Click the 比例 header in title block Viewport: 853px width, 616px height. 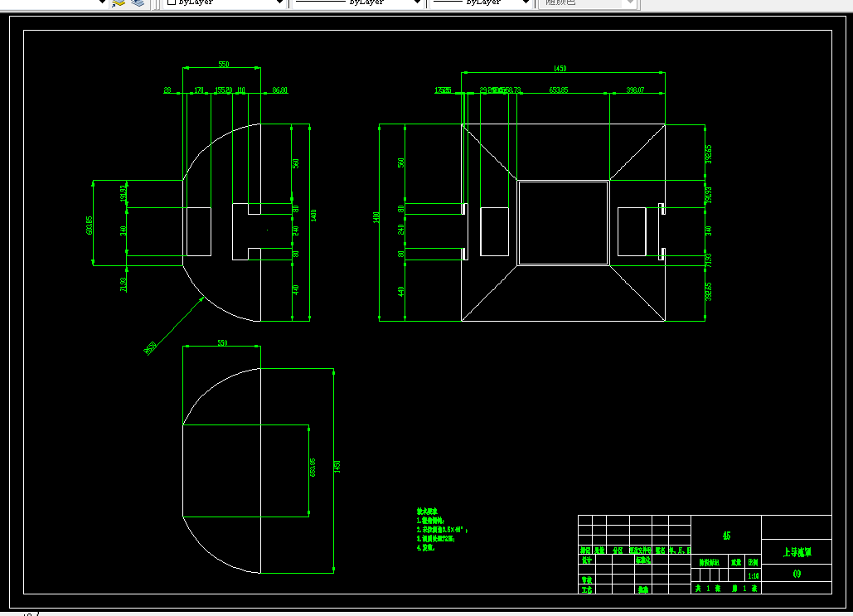coord(753,563)
